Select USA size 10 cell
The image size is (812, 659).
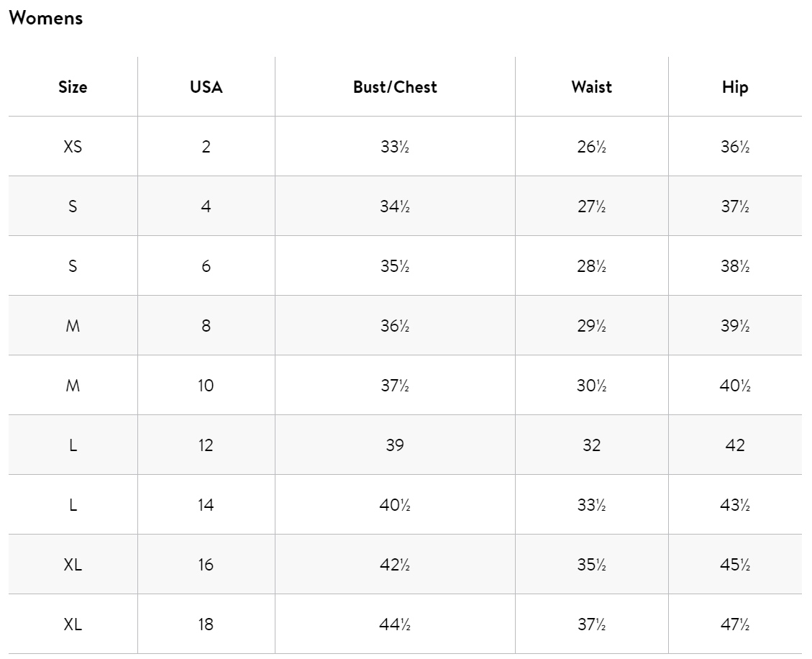point(206,386)
